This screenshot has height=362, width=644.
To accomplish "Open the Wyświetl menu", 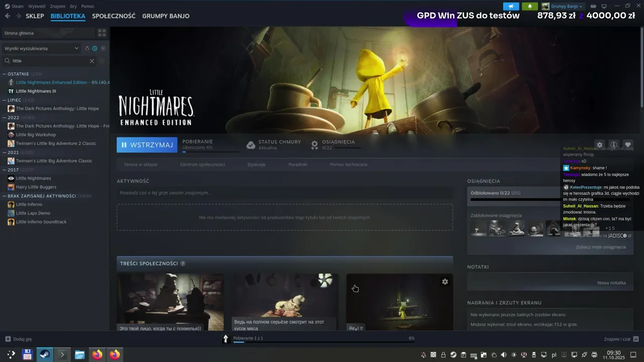I will pos(36,7).
